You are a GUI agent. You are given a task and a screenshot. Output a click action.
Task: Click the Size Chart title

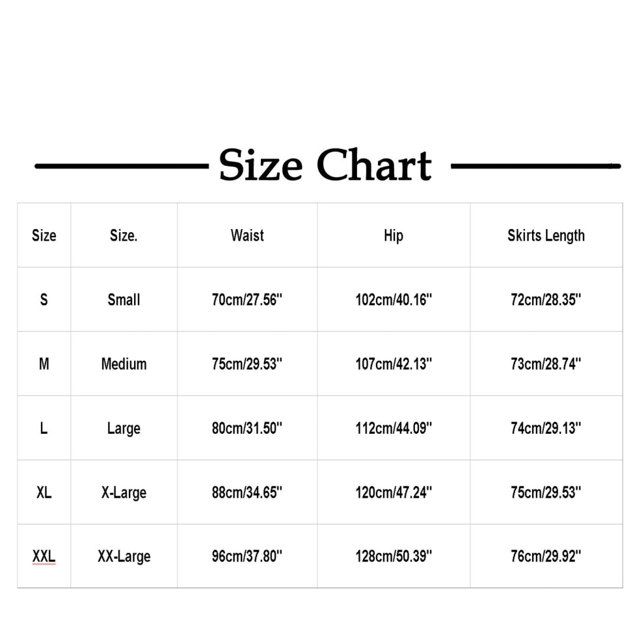(x=325, y=165)
